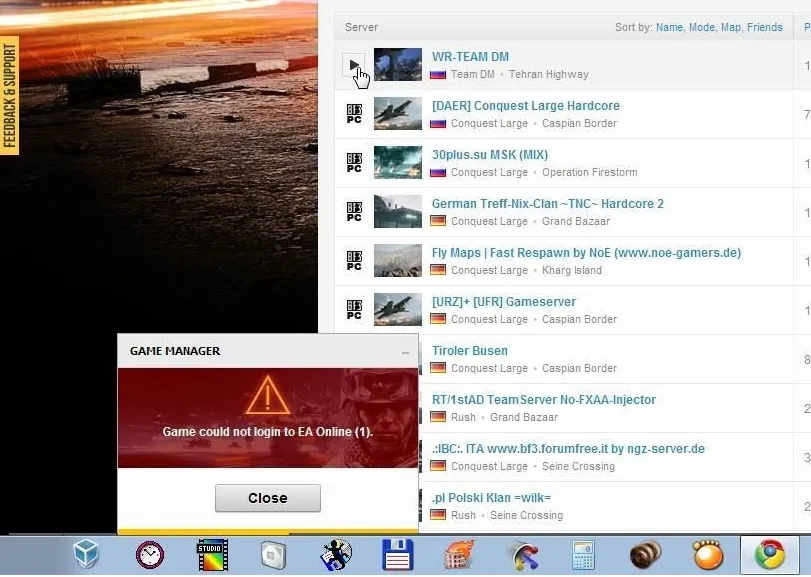This screenshot has width=811, height=577.
Task: Click BF3 PC icon beside German Treff-Nix-Clan server
Action: click(354, 212)
